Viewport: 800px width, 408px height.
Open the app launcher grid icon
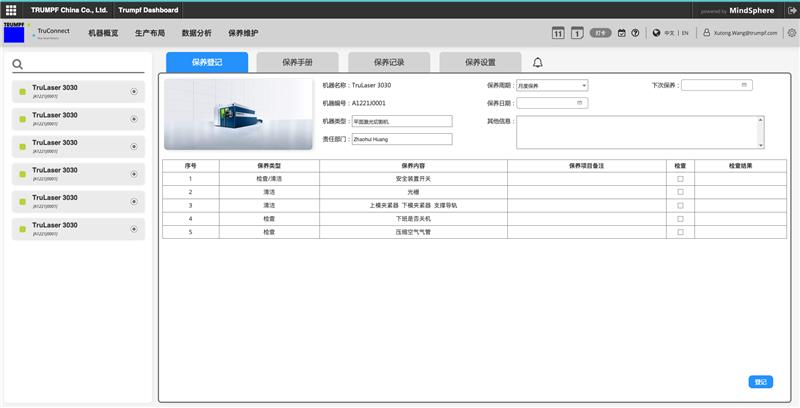click(x=10, y=10)
